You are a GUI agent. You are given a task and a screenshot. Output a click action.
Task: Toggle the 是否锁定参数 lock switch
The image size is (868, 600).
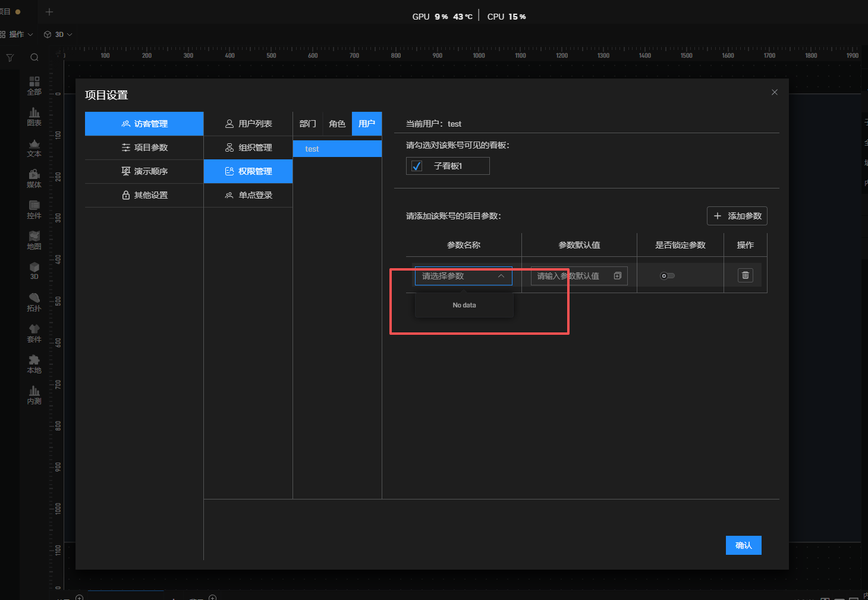tap(667, 276)
